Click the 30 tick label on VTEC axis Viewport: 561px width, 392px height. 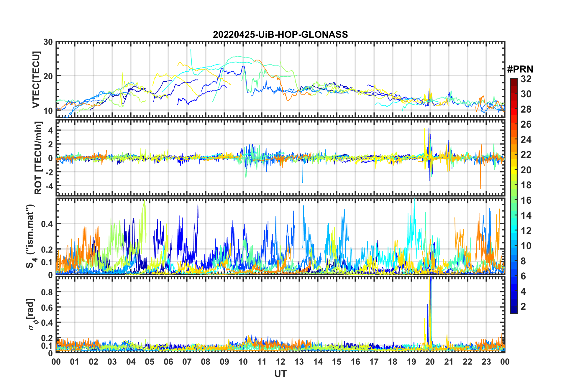tap(48, 42)
